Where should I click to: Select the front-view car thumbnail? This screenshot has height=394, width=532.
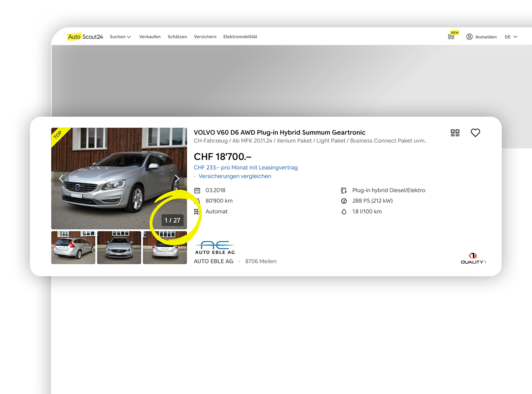point(119,247)
